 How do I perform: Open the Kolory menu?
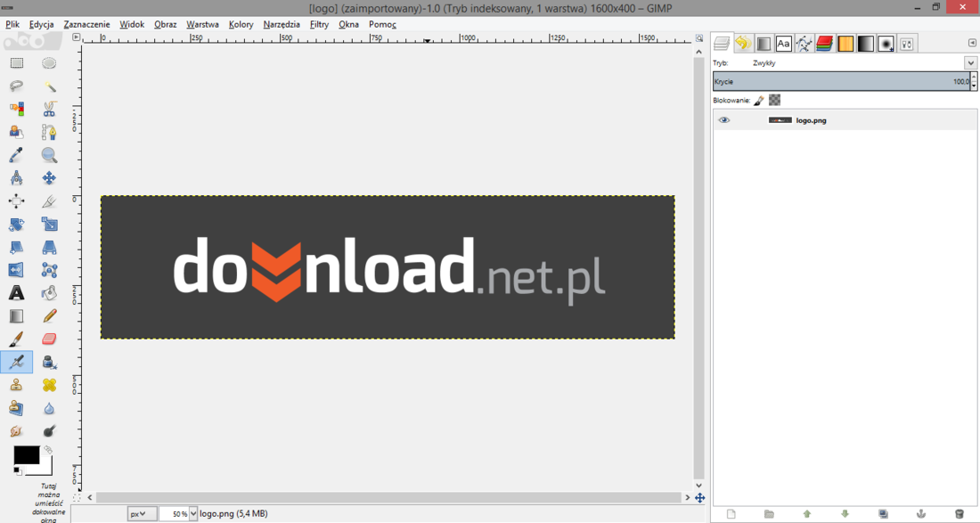pos(241,24)
